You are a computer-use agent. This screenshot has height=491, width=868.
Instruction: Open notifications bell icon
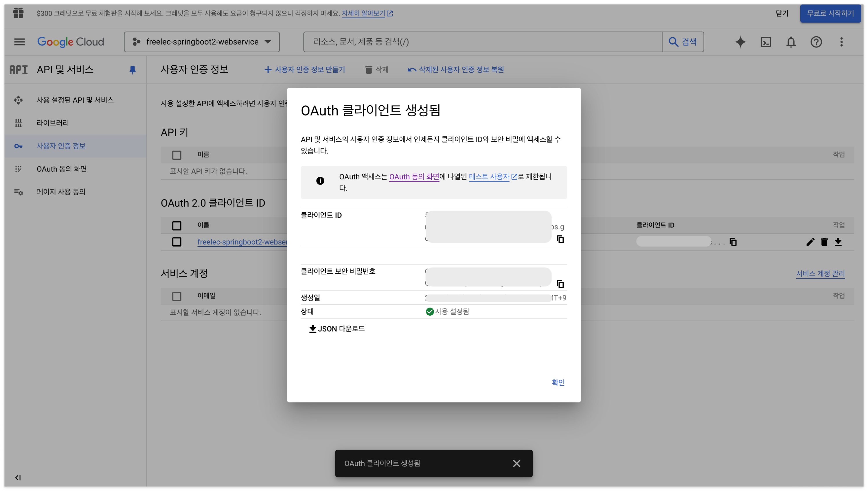point(791,42)
